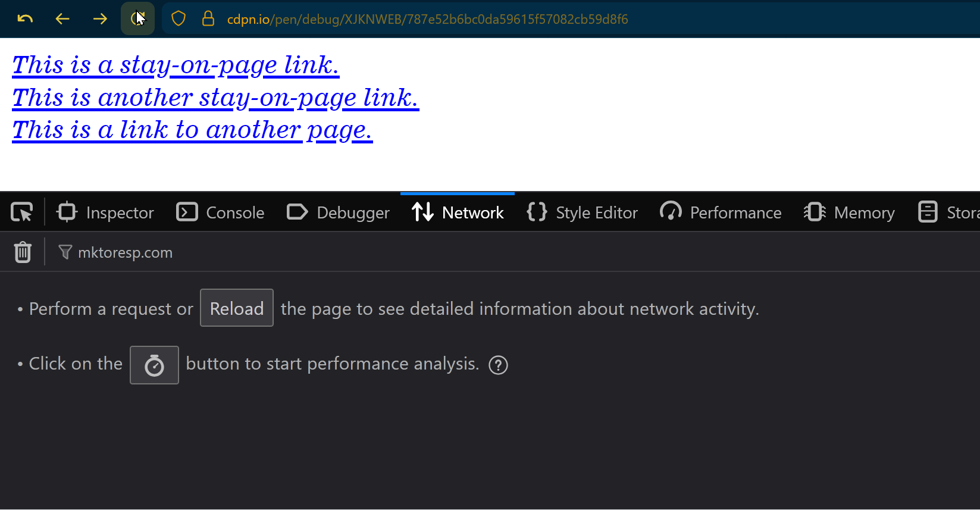Switch to the Debugger tab
This screenshot has width=980, height=510.
click(338, 212)
